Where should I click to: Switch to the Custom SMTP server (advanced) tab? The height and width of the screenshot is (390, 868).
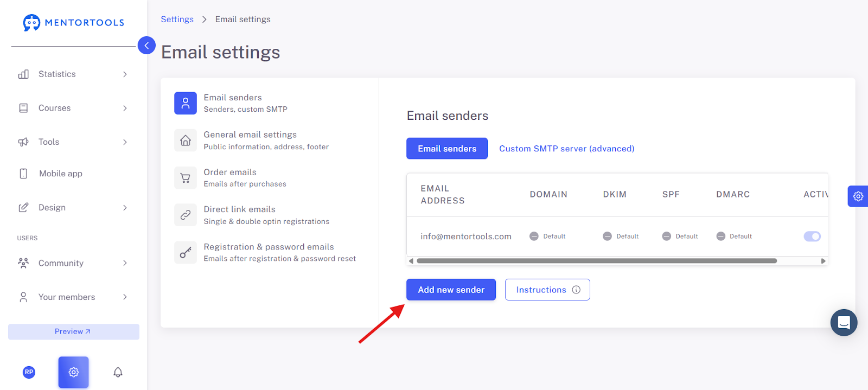566,149
